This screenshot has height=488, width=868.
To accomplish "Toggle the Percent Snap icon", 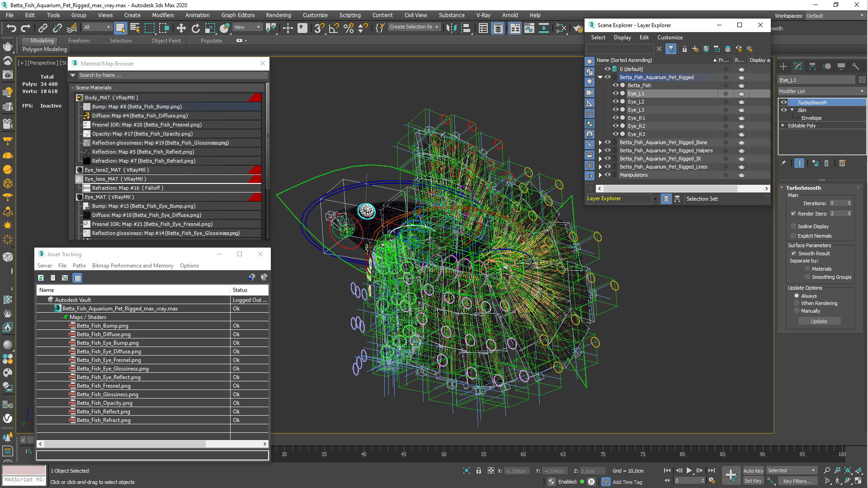I will (x=348, y=28).
